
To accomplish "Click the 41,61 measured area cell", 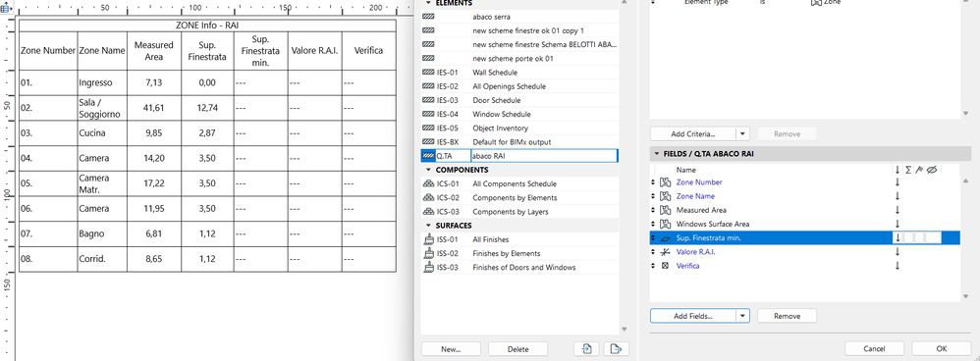I will [154, 108].
